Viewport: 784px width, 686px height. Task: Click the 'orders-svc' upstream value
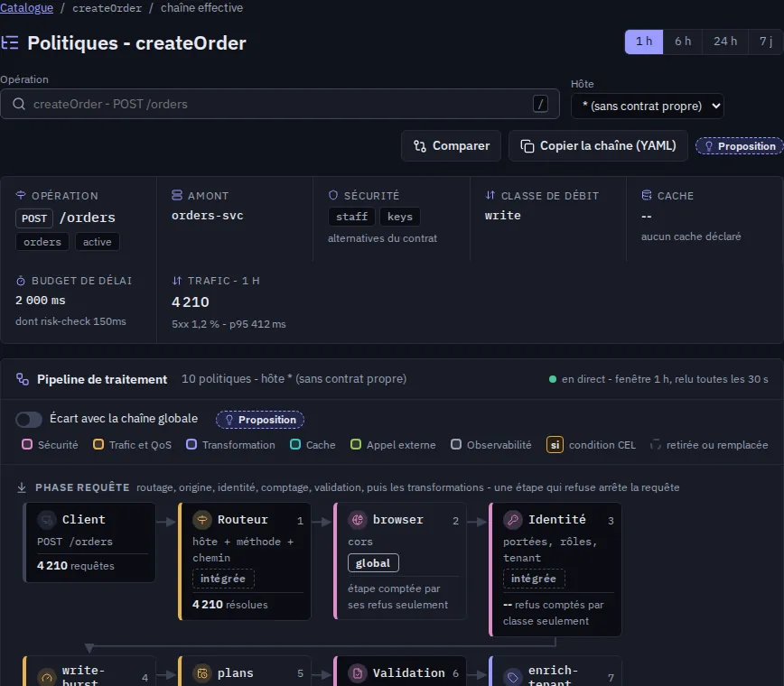coord(208,216)
